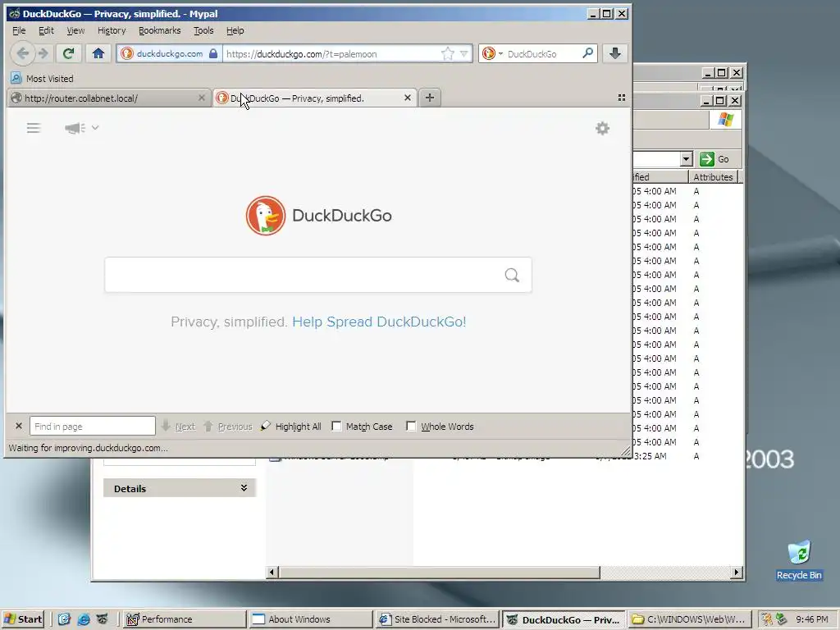This screenshot has height=630, width=840.
Task: Open the Recycle Bin desktop icon
Action: (x=799, y=559)
